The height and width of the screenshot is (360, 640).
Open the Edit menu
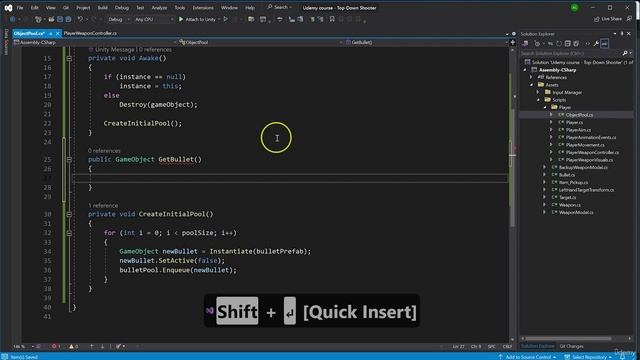(35, 8)
